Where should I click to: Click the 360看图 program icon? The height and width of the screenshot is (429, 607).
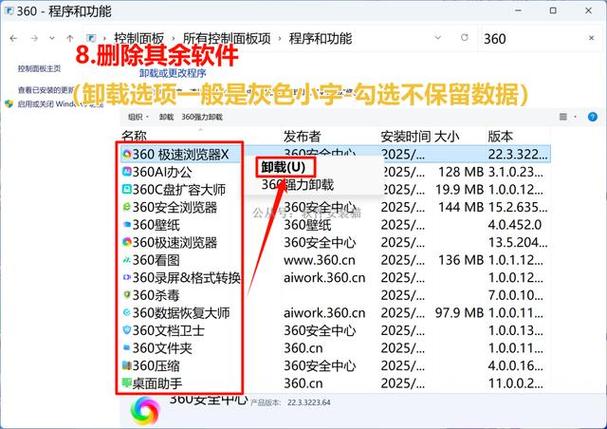[x=127, y=260]
